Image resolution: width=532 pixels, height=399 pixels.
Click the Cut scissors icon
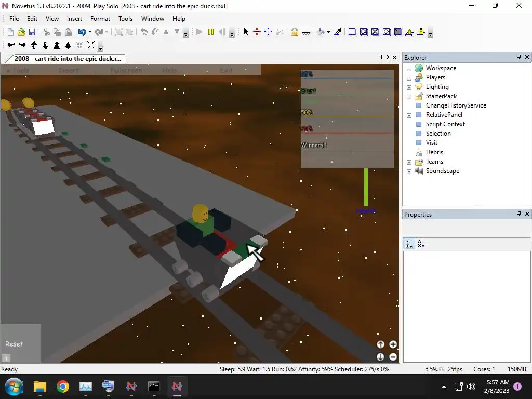pyautogui.click(x=47, y=32)
